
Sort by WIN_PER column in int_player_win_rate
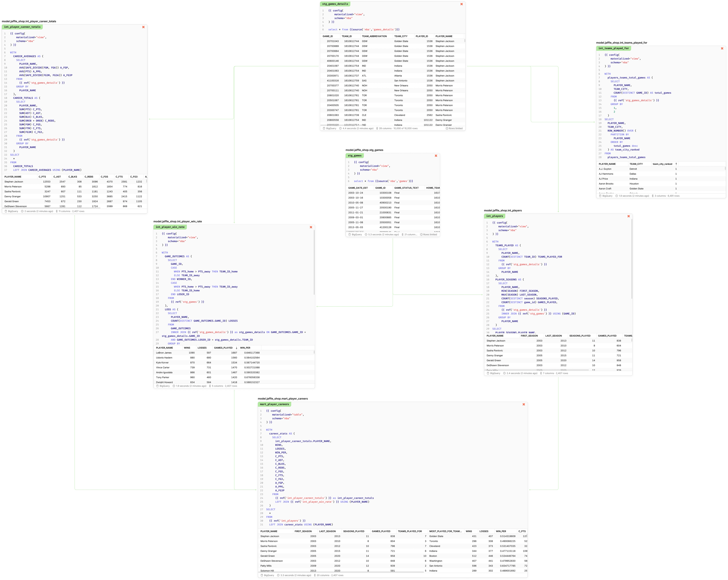click(x=245, y=348)
